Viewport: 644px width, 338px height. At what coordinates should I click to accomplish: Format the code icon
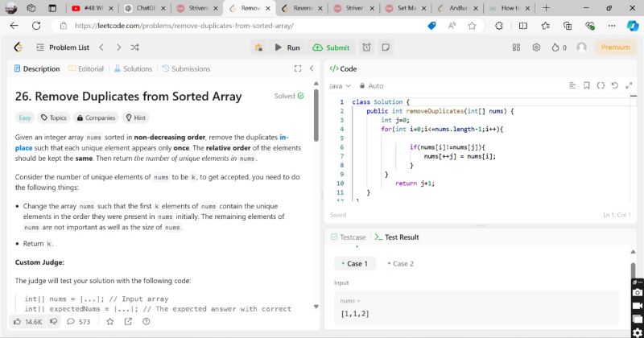(x=572, y=85)
